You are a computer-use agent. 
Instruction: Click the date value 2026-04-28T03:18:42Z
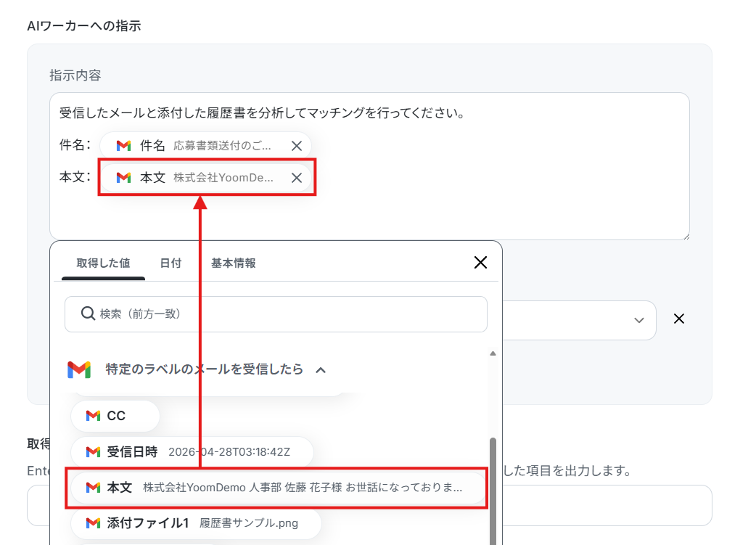[x=229, y=452]
